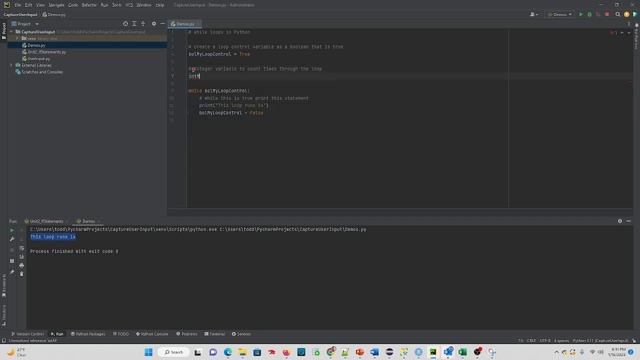Open the Window menu
This screenshot has width=640, height=360.
[144, 5]
